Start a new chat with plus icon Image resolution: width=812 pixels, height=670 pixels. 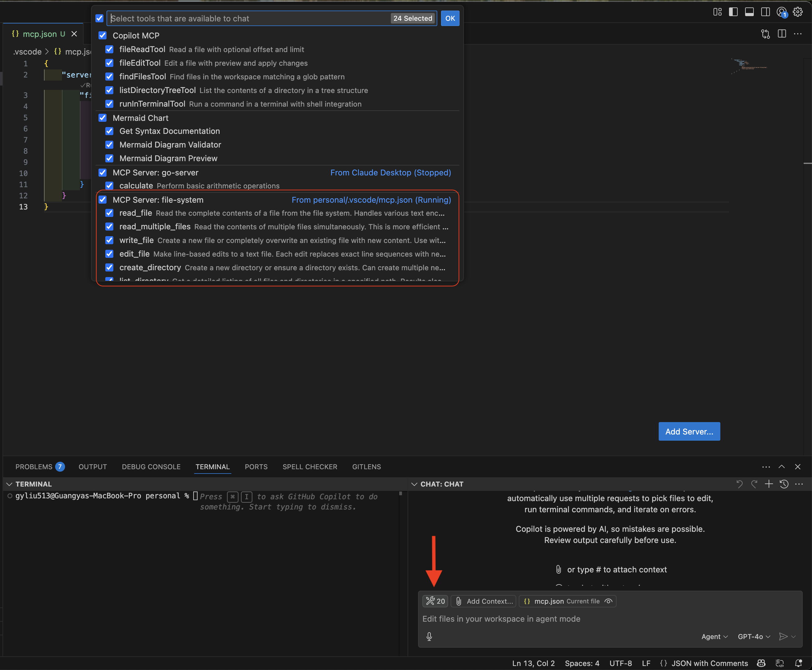(x=769, y=484)
